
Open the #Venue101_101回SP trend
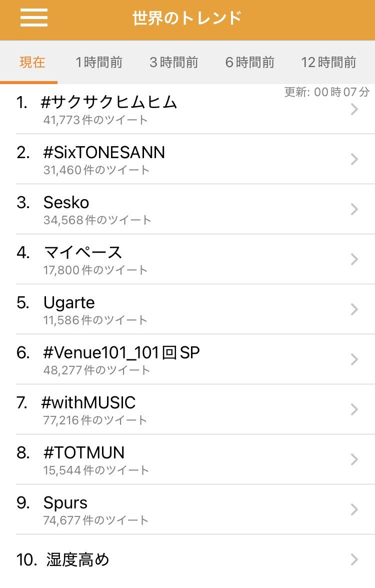[121, 353]
